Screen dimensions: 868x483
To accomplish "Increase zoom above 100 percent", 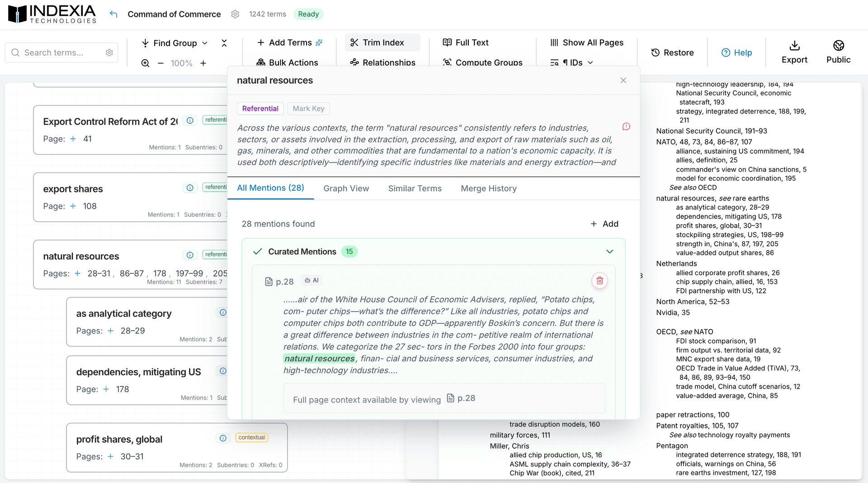I will pos(203,63).
